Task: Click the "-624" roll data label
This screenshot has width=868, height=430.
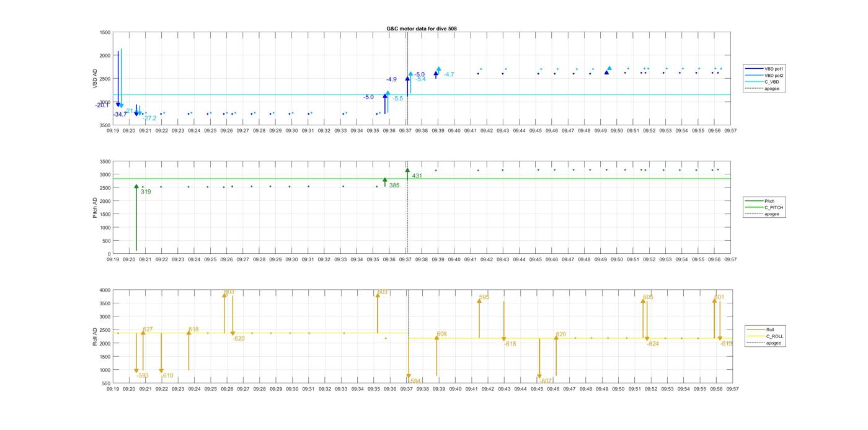Action: tap(653, 344)
